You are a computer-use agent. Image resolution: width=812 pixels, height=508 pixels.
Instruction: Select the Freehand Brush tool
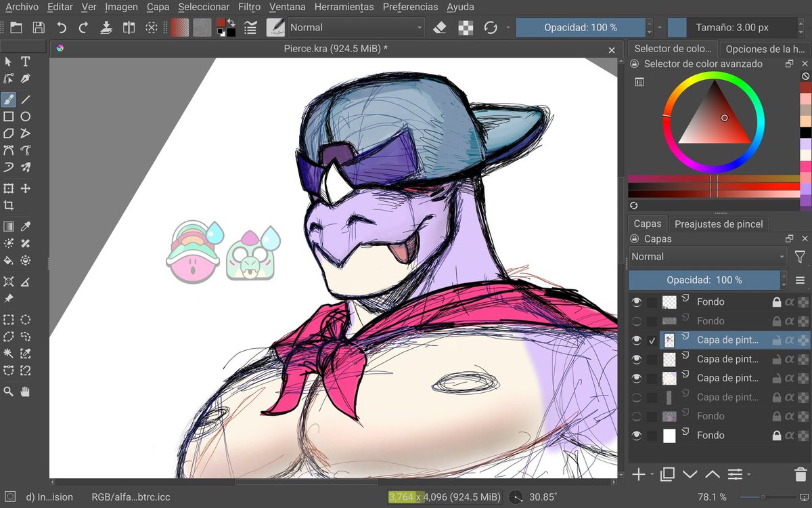point(9,100)
